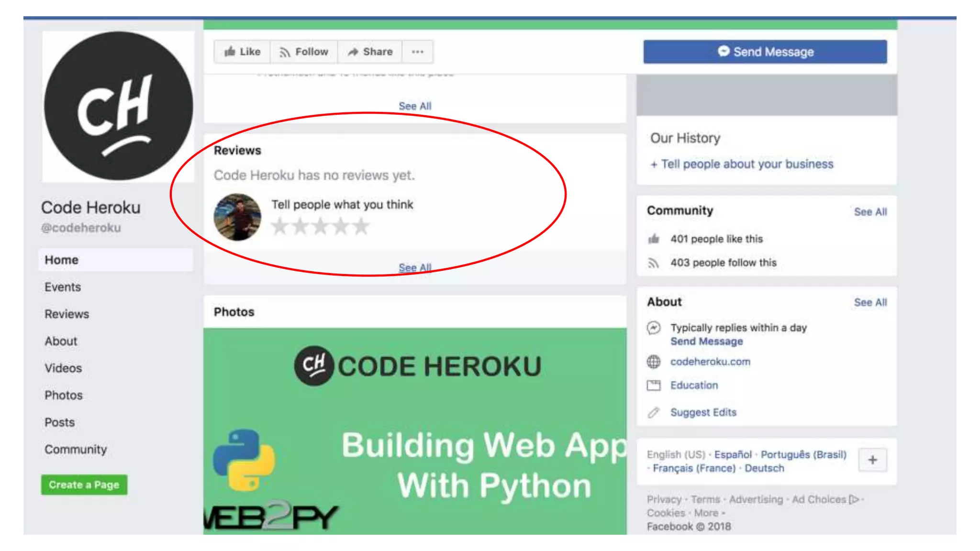This screenshot has height=551, width=980.
Task: Rate with the fifth review star
Action: [x=362, y=226]
